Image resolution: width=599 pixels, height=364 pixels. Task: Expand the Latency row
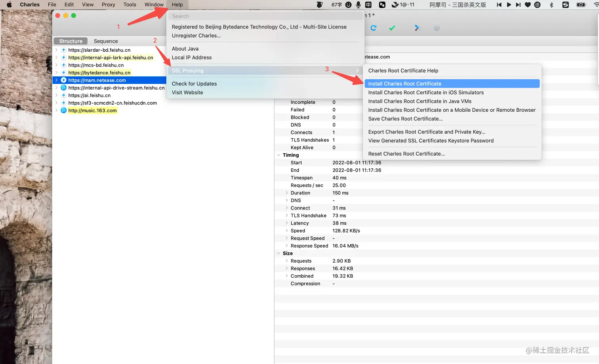(x=287, y=223)
